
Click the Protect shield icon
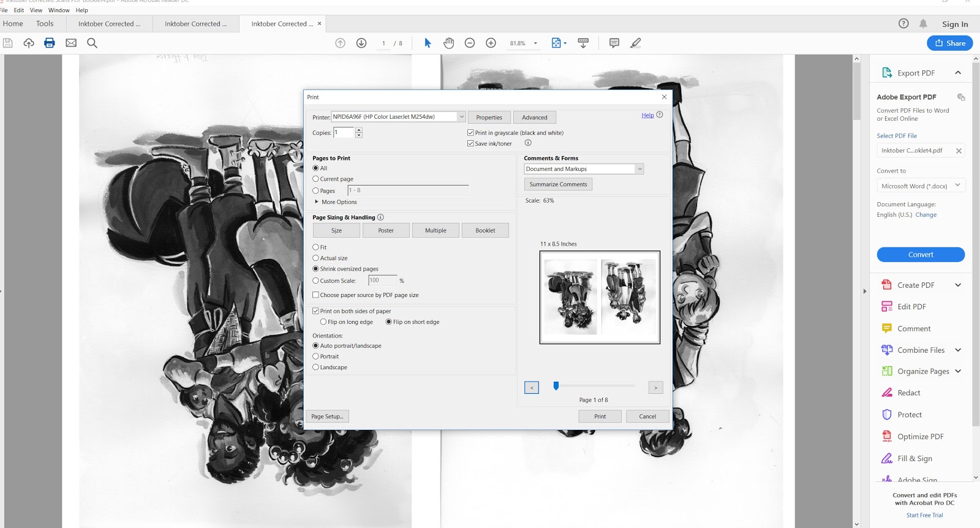pyautogui.click(x=887, y=415)
